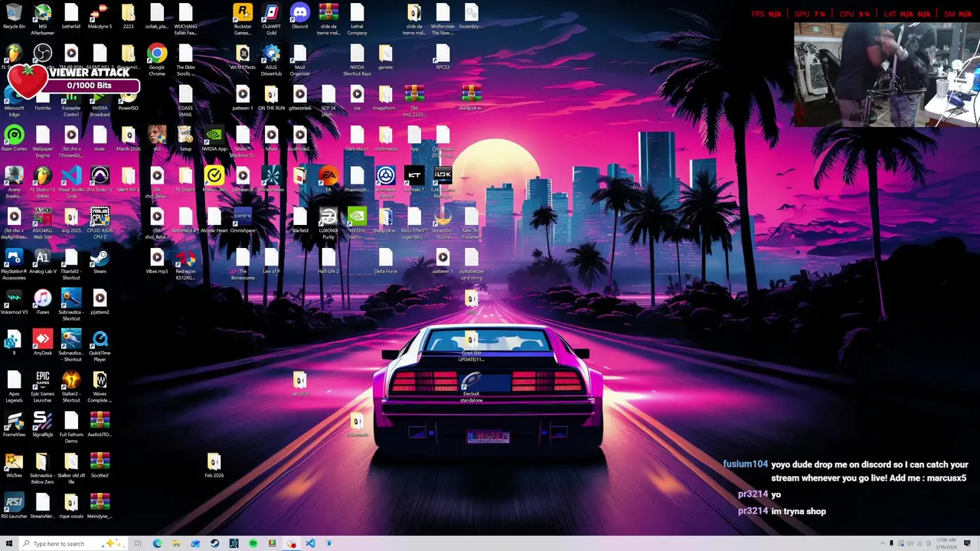Open iLok License Manager

point(443,184)
